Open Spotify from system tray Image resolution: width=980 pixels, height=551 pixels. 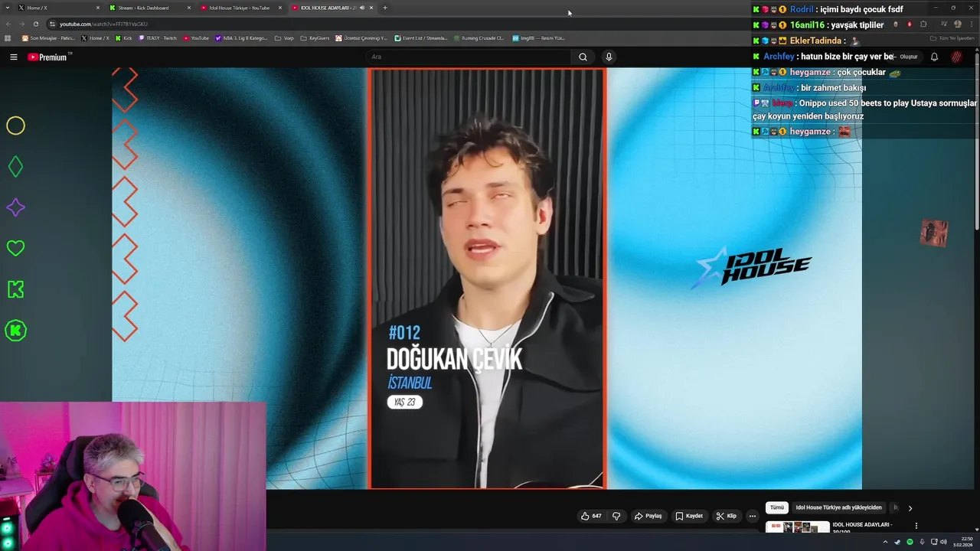point(910,542)
